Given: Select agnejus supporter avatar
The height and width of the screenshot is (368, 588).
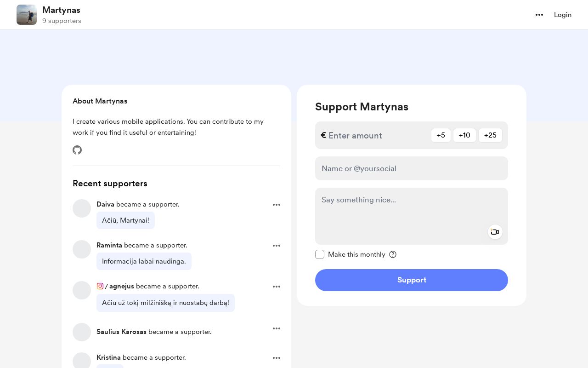Looking at the screenshot, I should point(82,290).
